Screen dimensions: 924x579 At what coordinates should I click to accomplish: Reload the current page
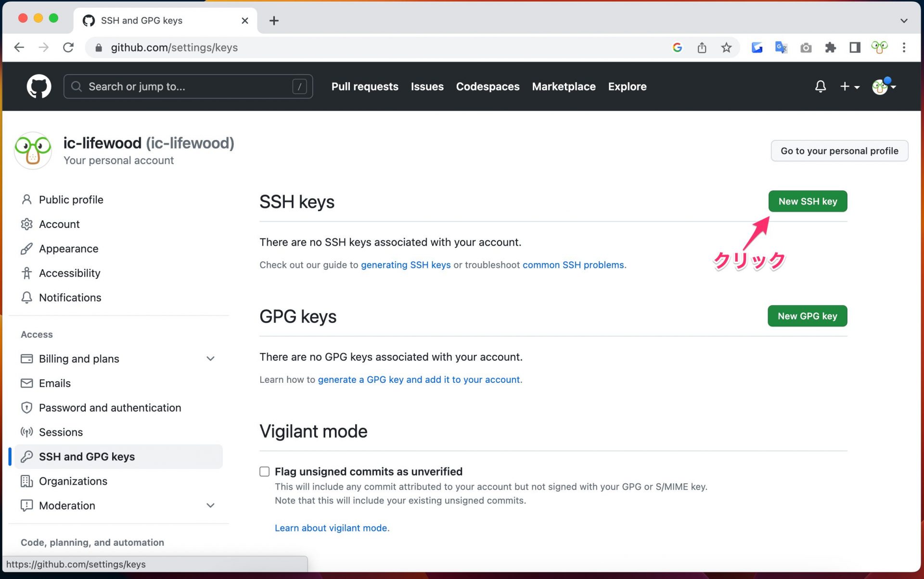tap(68, 48)
